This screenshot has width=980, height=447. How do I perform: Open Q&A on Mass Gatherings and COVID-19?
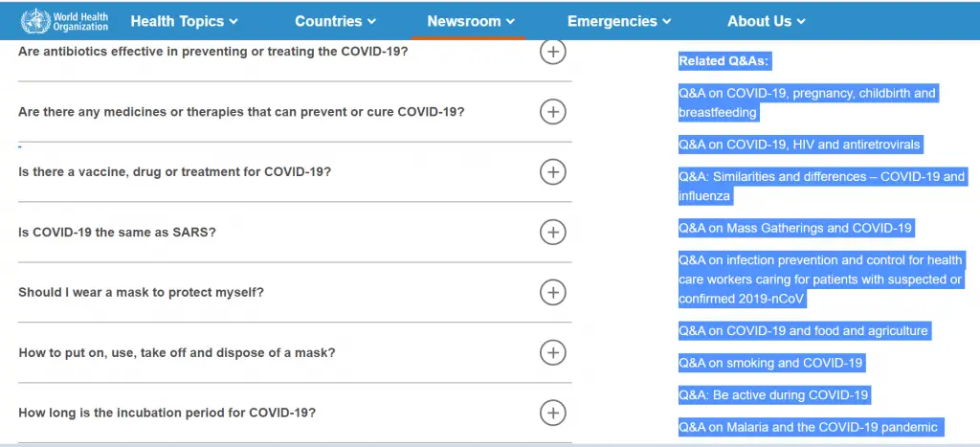795,228
